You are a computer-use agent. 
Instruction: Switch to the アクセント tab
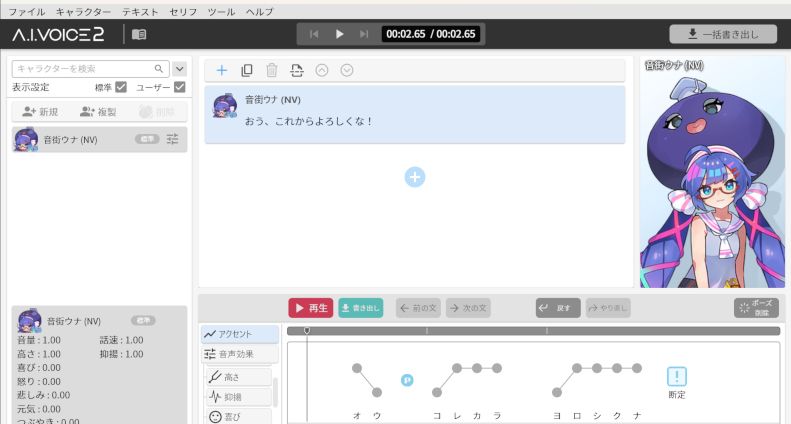click(x=240, y=334)
